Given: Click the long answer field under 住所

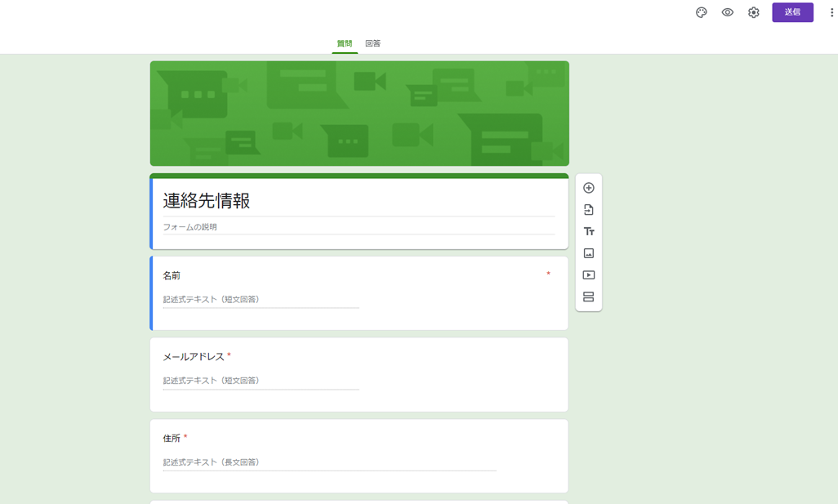Looking at the screenshot, I should coord(329,462).
